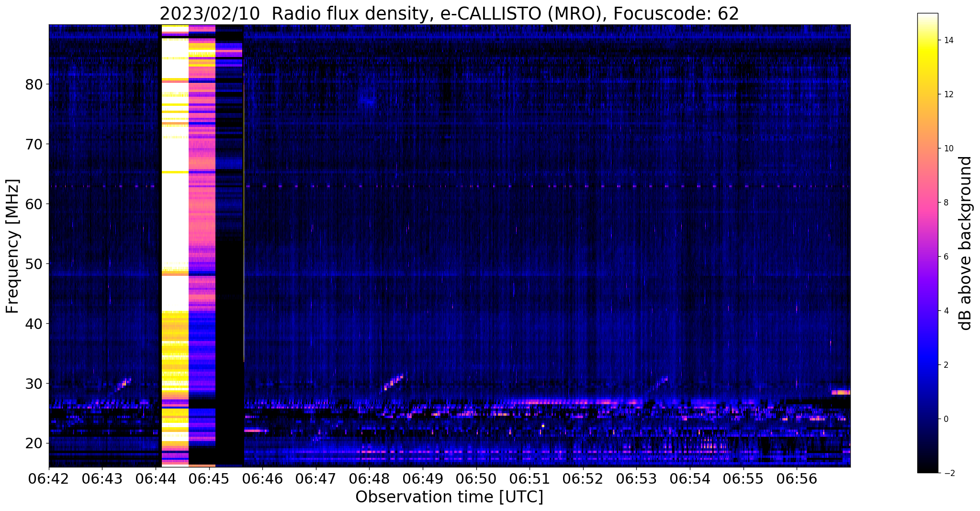Click the pink burst band around 06:45

[x=202, y=245]
